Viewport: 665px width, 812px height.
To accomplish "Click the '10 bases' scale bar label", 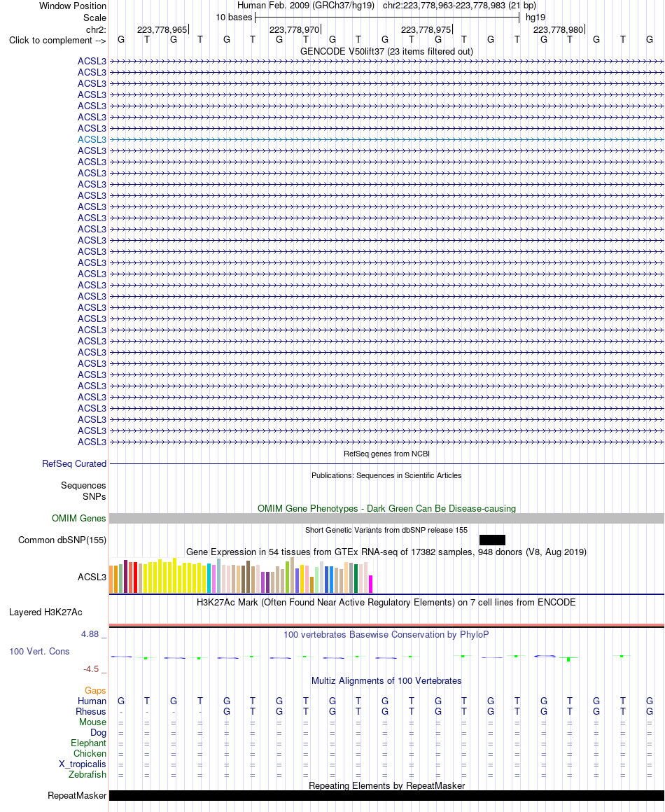I will pyautogui.click(x=234, y=17).
